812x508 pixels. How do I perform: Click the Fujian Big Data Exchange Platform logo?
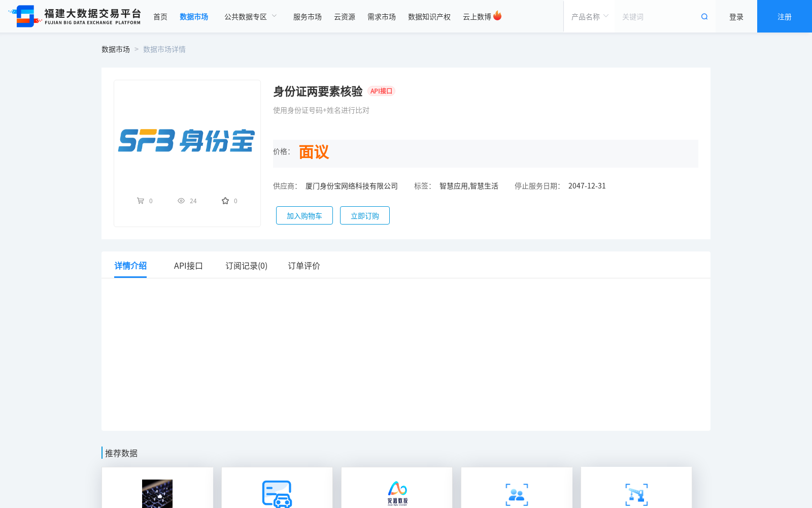[x=75, y=16]
